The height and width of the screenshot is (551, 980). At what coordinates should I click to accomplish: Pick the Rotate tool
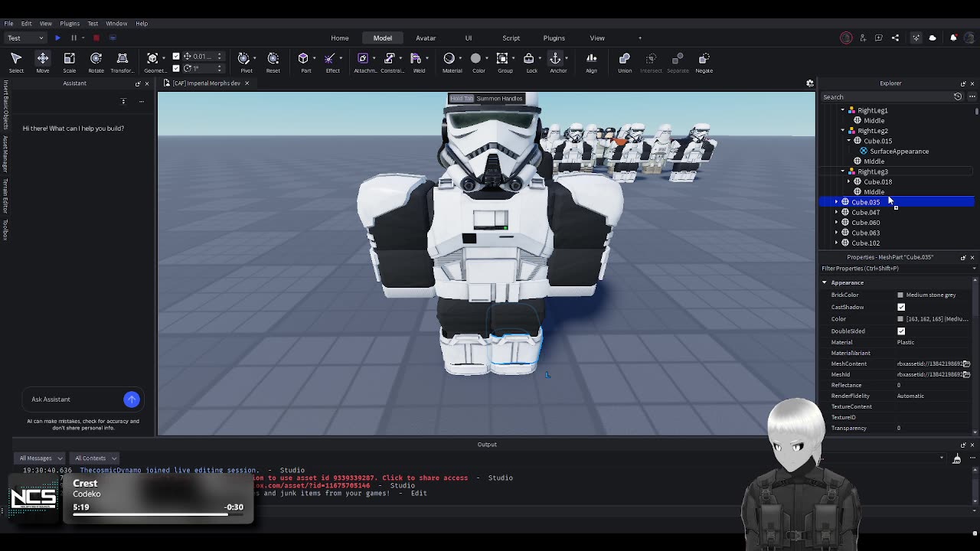click(96, 63)
